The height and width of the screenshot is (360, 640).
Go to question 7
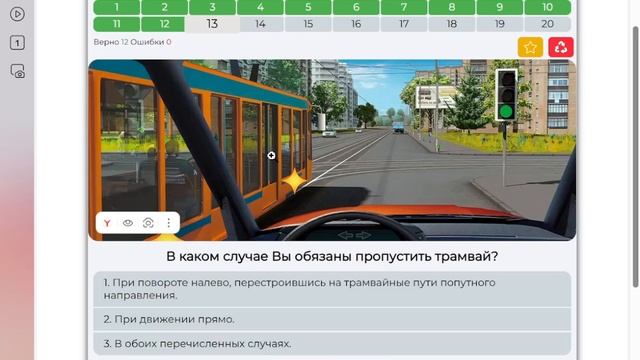point(404,7)
